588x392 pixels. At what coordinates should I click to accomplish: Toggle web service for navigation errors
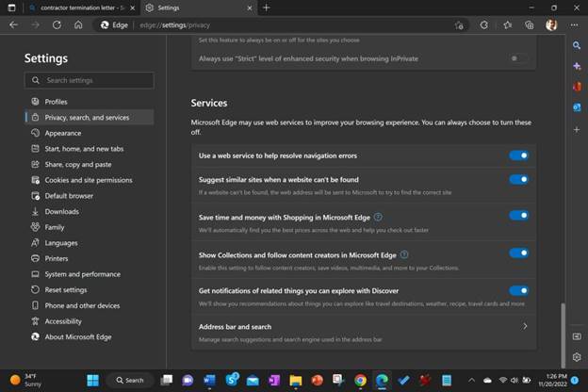[x=518, y=155]
